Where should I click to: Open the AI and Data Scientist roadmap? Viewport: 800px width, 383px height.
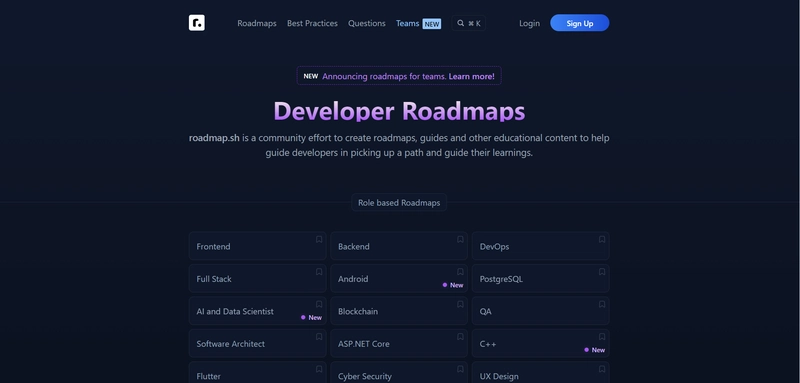tap(257, 311)
